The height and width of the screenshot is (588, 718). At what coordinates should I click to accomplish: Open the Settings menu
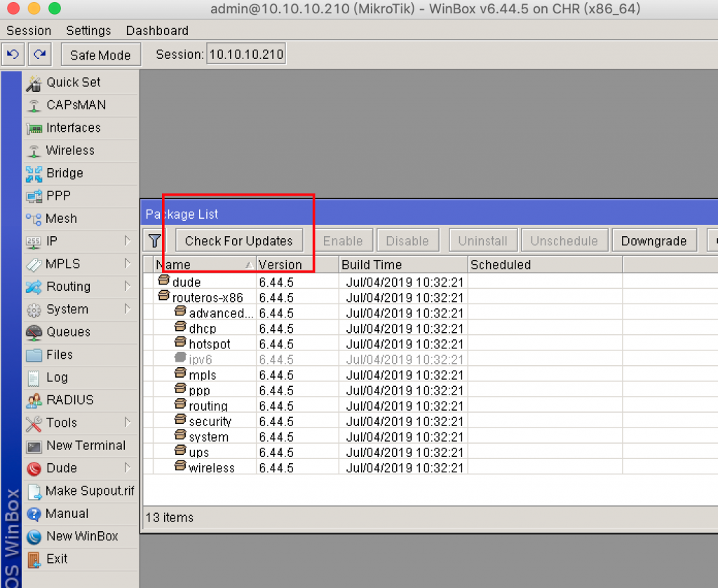(x=88, y=31)
